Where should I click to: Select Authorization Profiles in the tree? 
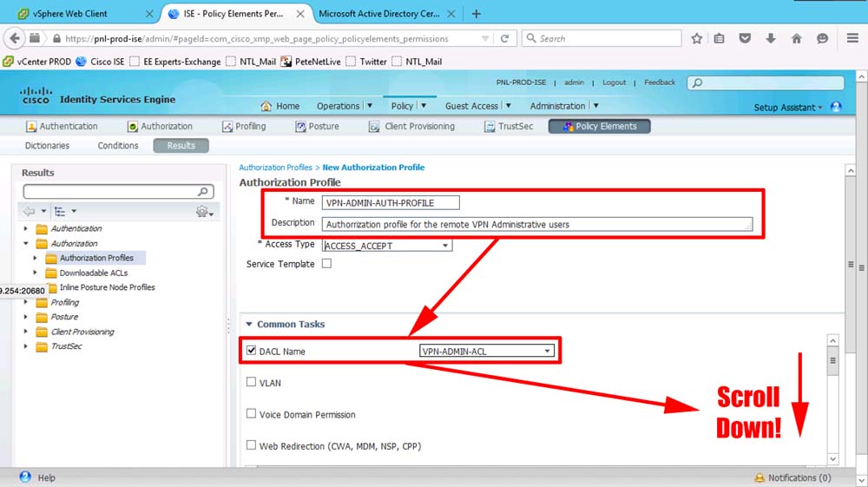[x=96, y=258]
